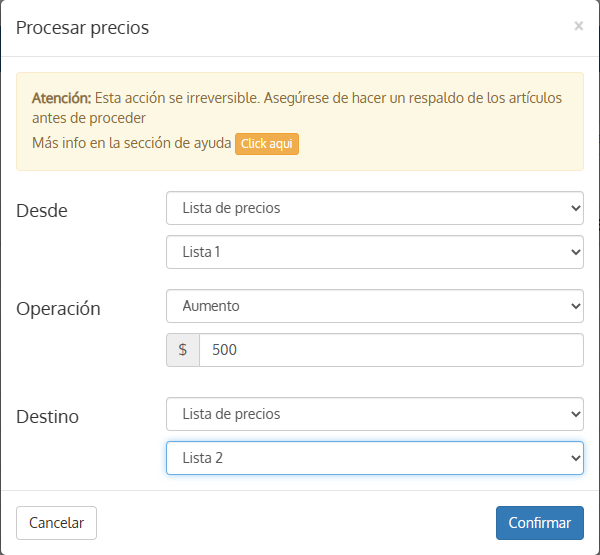Open the Aumento operation dropdown

[x=375, y=306]
